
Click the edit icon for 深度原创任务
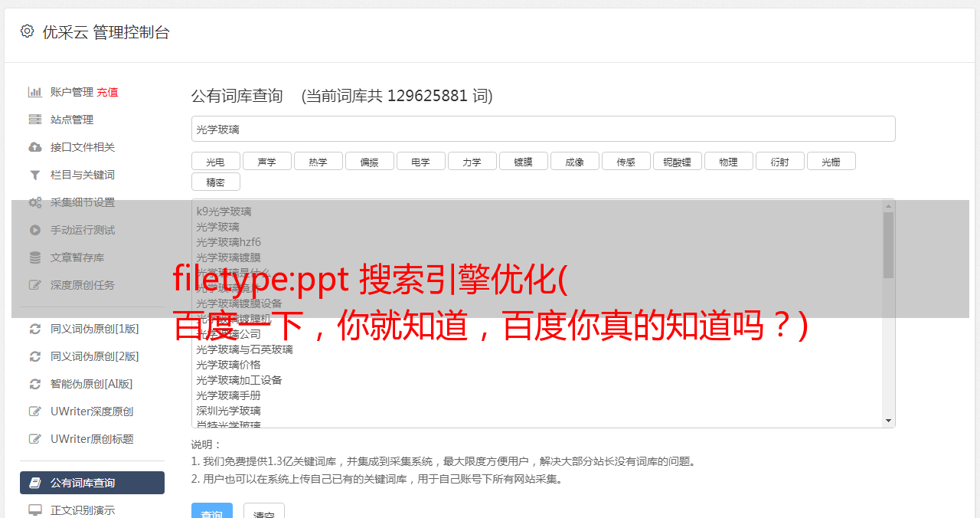(x=35, y=285)
